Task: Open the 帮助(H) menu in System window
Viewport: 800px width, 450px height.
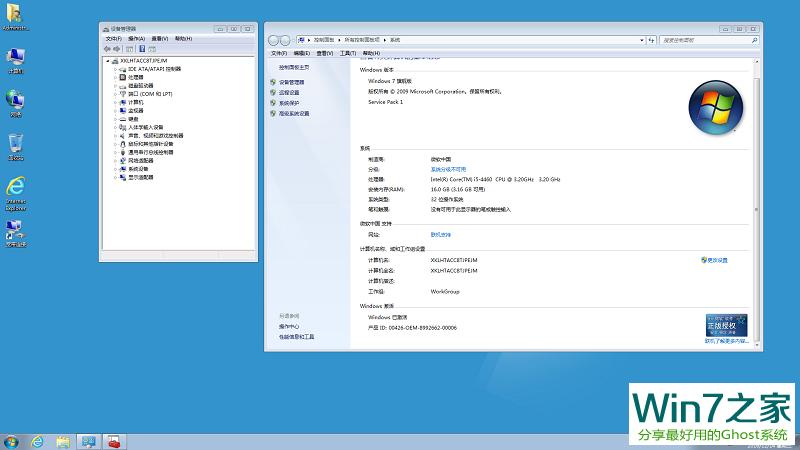Action: tap(371, 53)
